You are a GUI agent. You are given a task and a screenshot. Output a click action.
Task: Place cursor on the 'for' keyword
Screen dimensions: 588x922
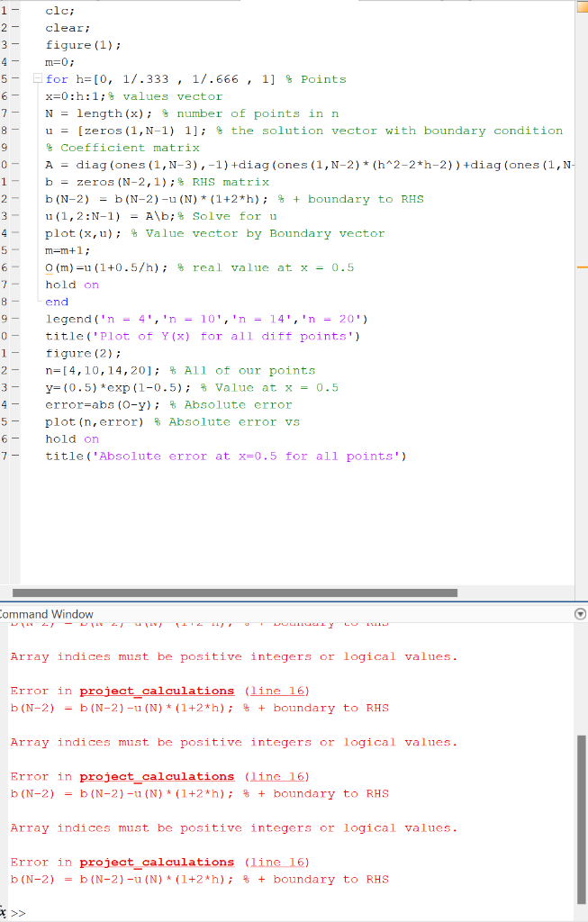click(57, 79)
